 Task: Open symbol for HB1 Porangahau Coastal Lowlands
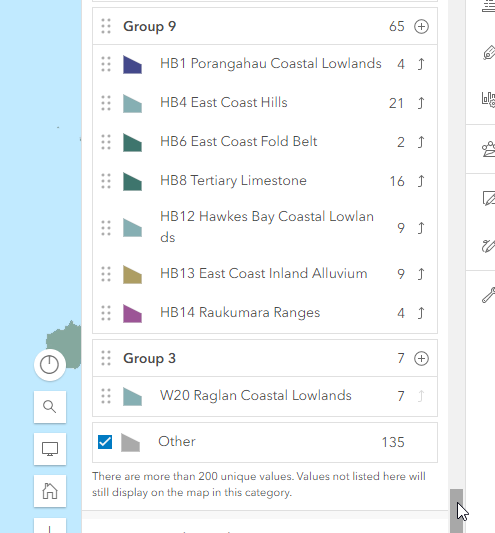click(132, 65)
